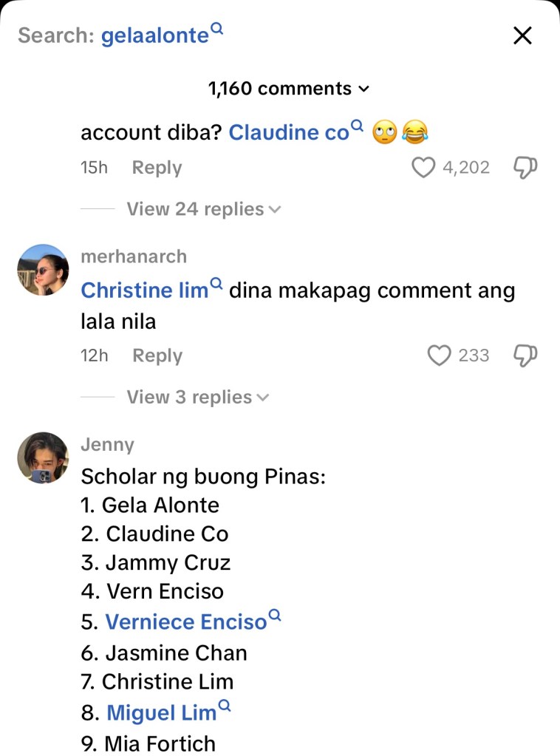Image resolution: width=560 pixels, height=756 pixels.
Task: Open the Jenny username
Action: tap(107, 445)
